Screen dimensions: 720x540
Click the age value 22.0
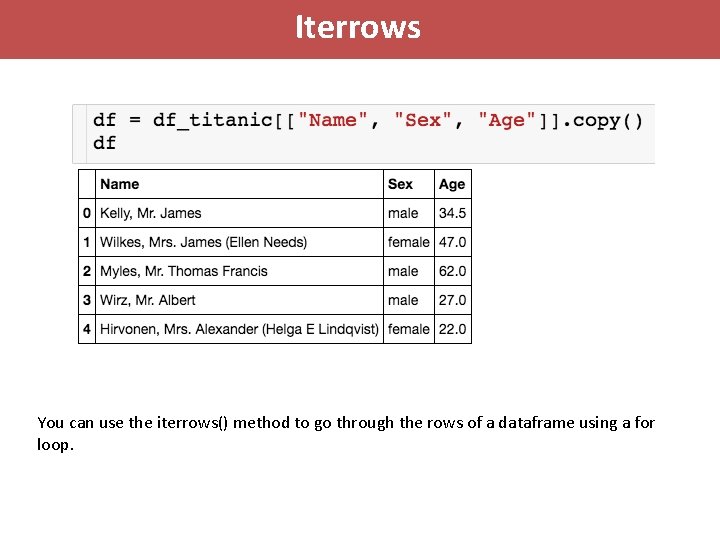click(452, 329)
